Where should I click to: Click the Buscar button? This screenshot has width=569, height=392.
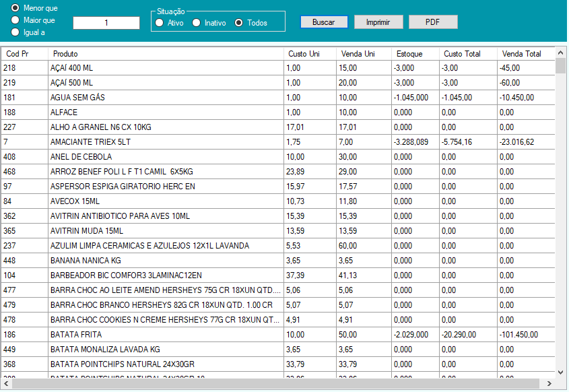pos(324,22)
